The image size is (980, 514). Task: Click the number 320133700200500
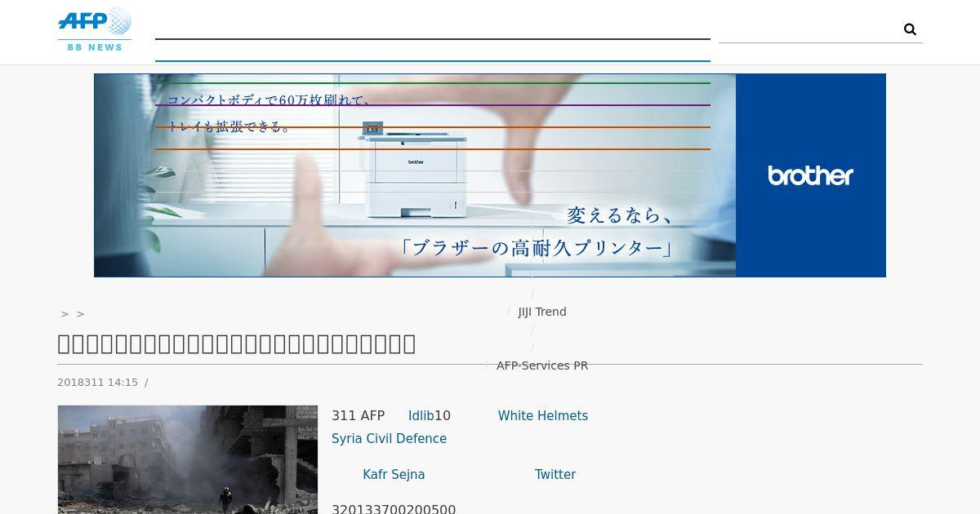coord(394,509)
